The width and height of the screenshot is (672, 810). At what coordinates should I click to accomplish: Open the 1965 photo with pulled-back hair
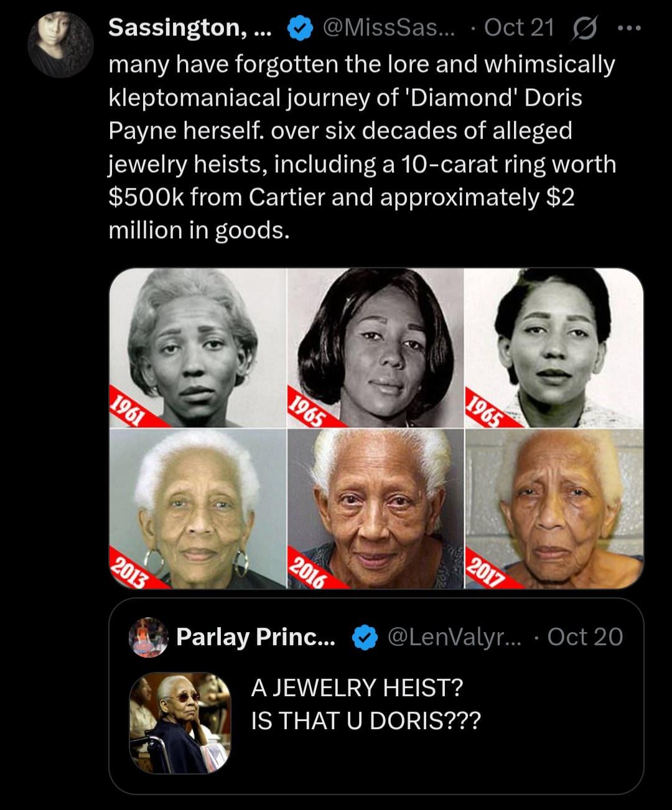554,348
